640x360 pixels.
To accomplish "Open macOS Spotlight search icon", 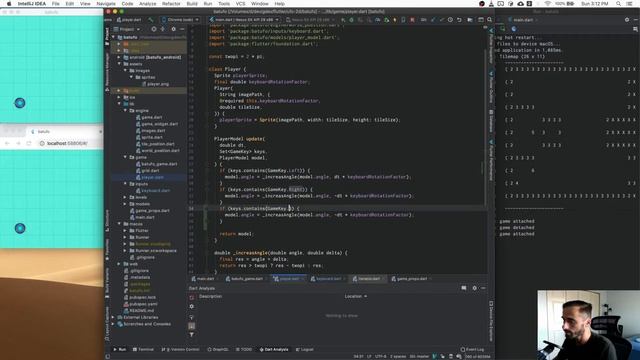I will (x=619, y=4).
